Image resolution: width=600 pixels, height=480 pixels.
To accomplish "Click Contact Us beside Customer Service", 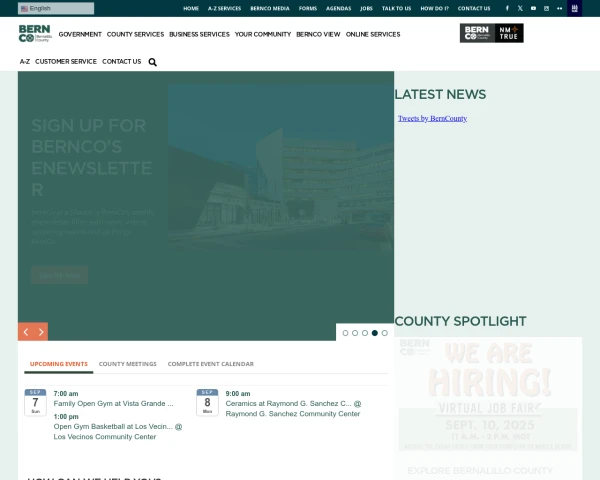I will (122, 62).
